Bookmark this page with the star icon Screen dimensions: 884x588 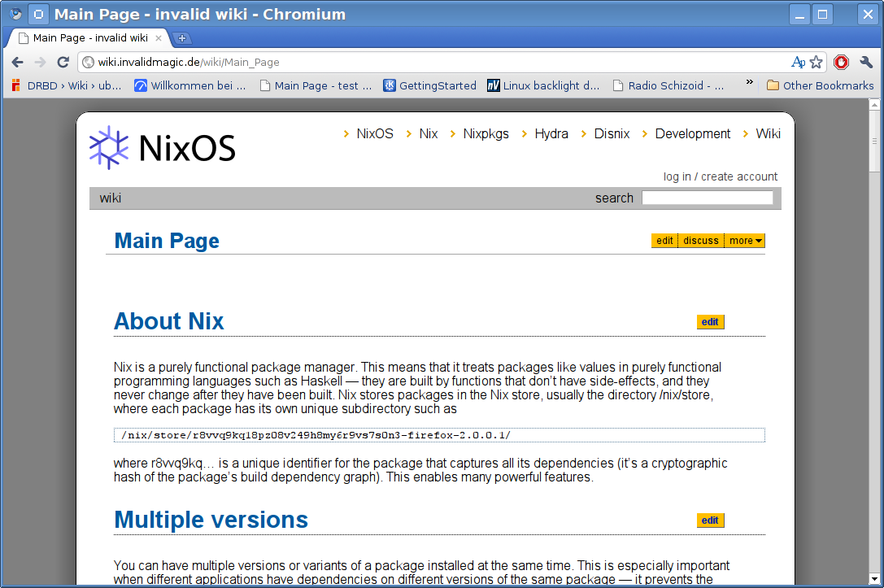click(x=817, y=62)
